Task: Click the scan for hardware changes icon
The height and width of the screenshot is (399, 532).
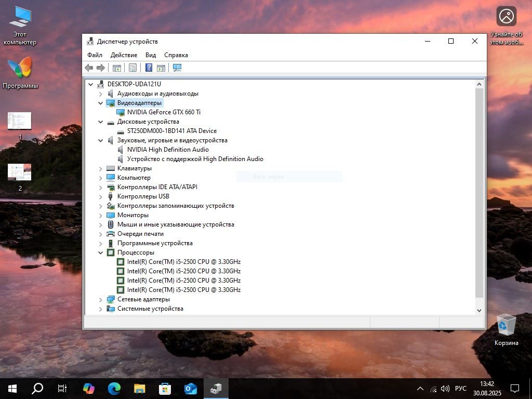Action: pyautogui.click(x=177, y=68)
